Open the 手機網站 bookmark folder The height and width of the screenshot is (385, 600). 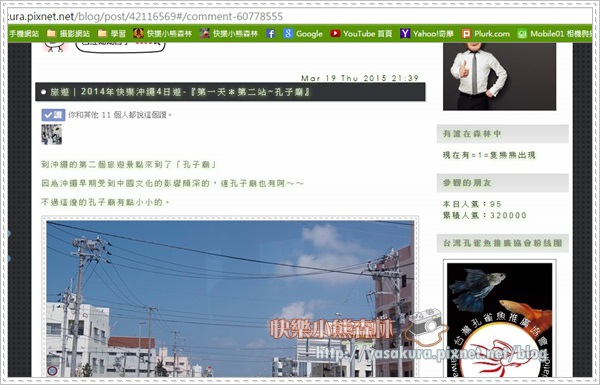tap(24, 34)
